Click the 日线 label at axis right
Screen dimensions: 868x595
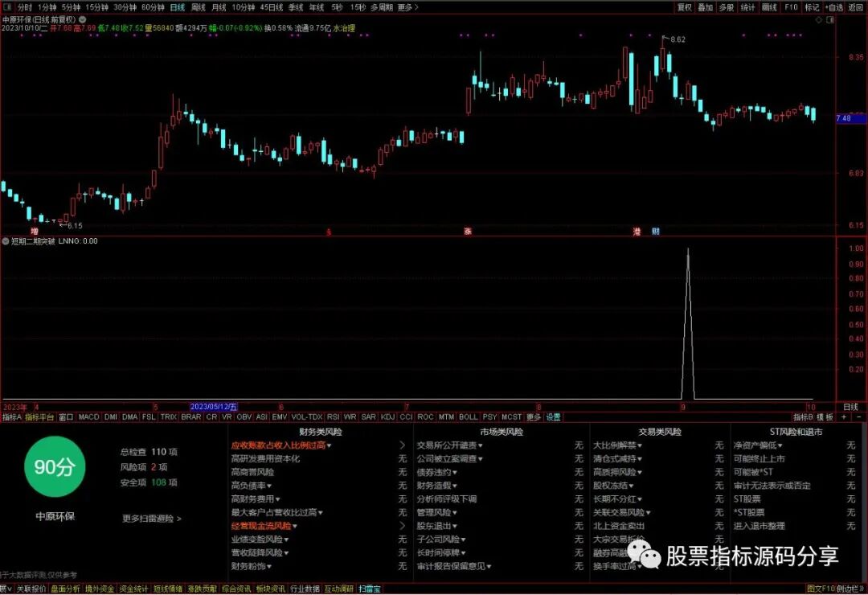pos(850,407)
